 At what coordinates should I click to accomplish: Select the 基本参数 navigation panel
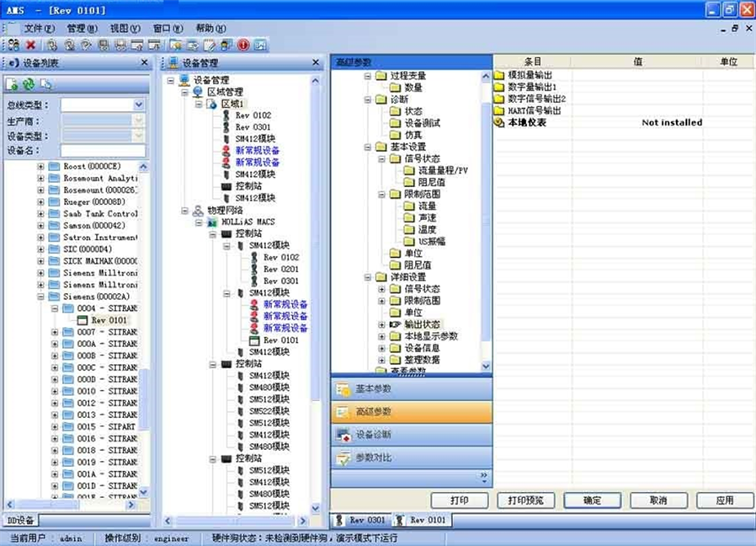coord(411,389)
